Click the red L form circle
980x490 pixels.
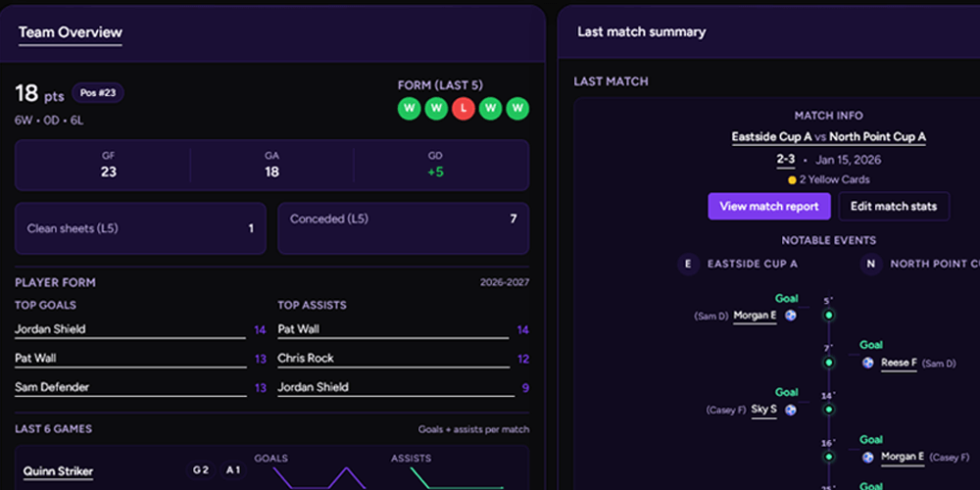click(x=464, y=108)
